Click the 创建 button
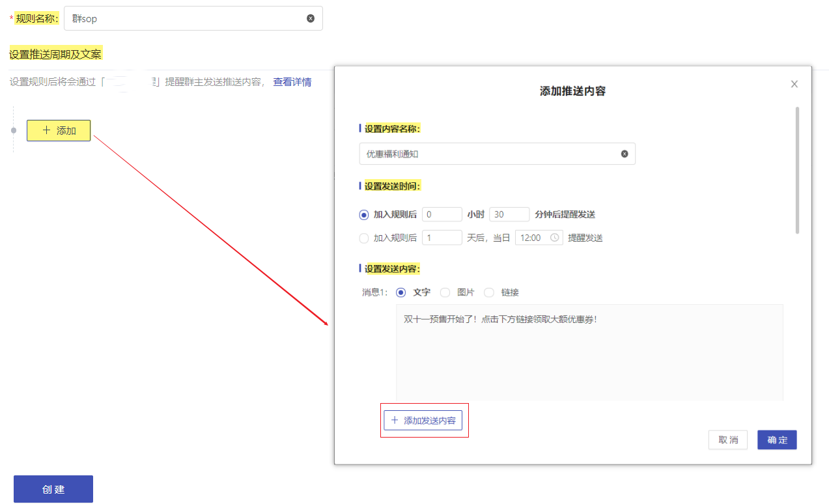This screenshot has width=829, height=504. 53,489
